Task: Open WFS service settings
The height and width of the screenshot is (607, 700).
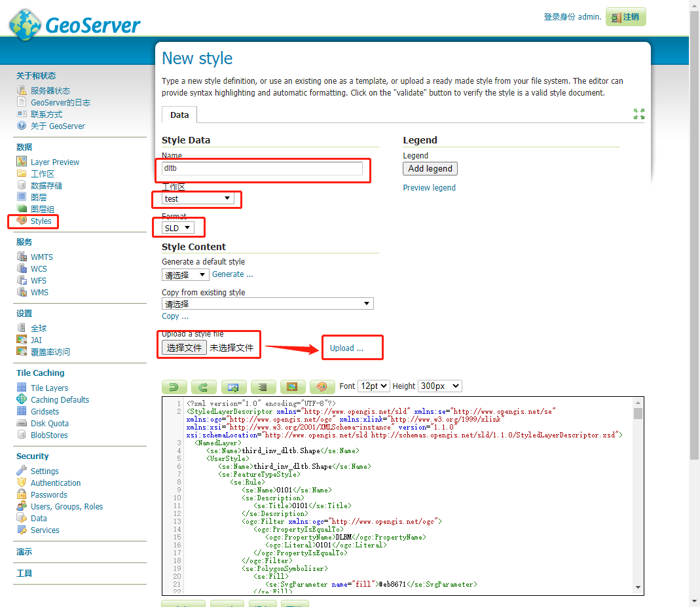Action: pos(39,281)
